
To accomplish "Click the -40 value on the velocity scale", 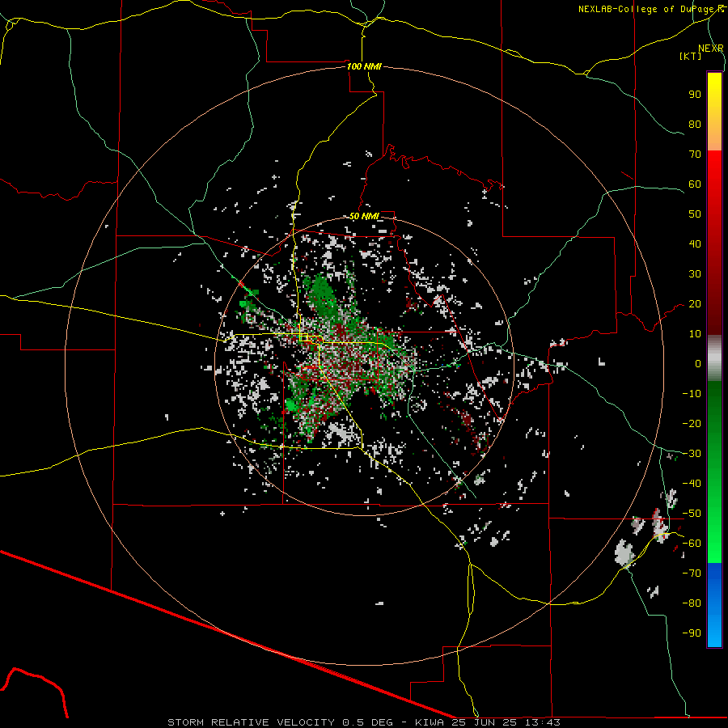I will click(x=692, y=484).
